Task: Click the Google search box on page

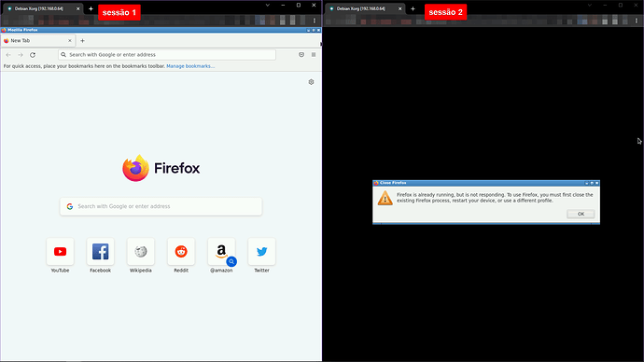Action: tap(161, 206)
